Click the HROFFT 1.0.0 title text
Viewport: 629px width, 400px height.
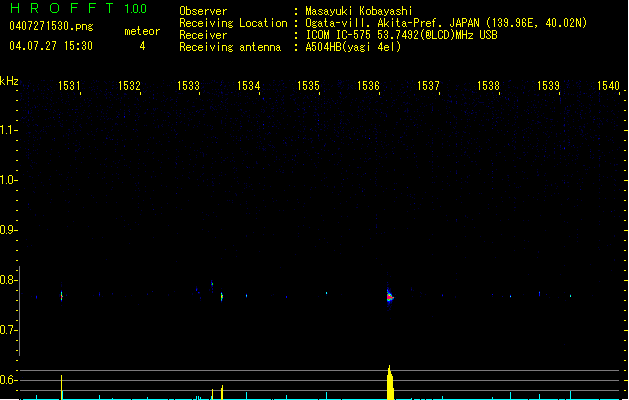[78, 8]
